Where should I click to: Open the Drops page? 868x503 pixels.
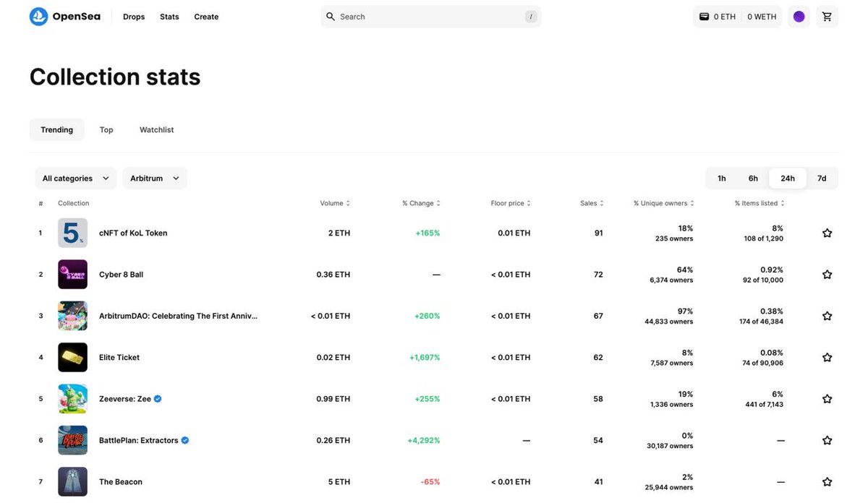(x=133, y=16)
